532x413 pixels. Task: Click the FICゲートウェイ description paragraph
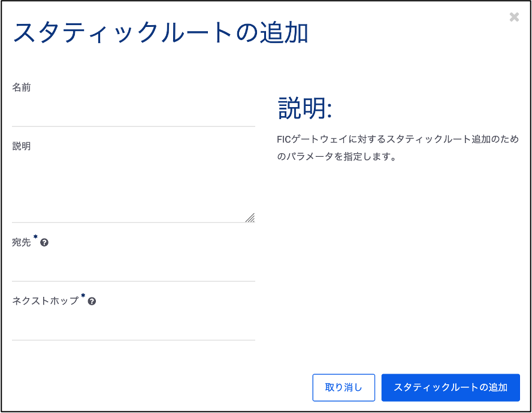tap(398, 148)
